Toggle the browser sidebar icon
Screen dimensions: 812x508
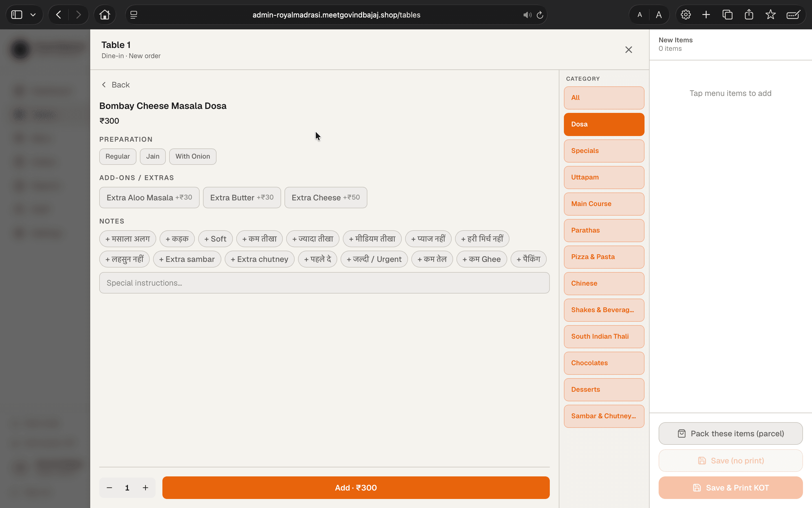coord(16,15)
